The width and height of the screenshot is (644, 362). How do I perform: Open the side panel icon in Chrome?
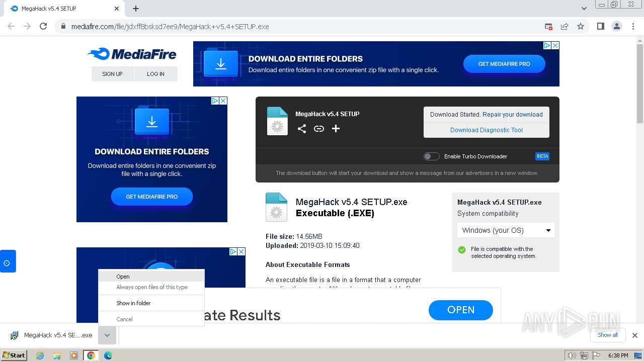point(600,26)
